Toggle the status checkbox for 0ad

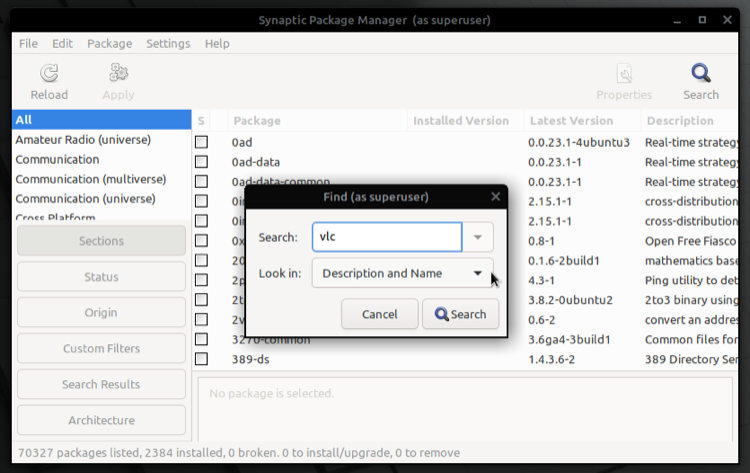201,142
